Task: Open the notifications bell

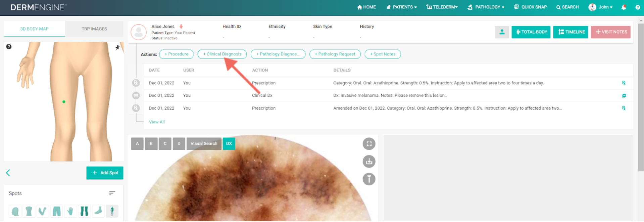Action: coord(624,7)
